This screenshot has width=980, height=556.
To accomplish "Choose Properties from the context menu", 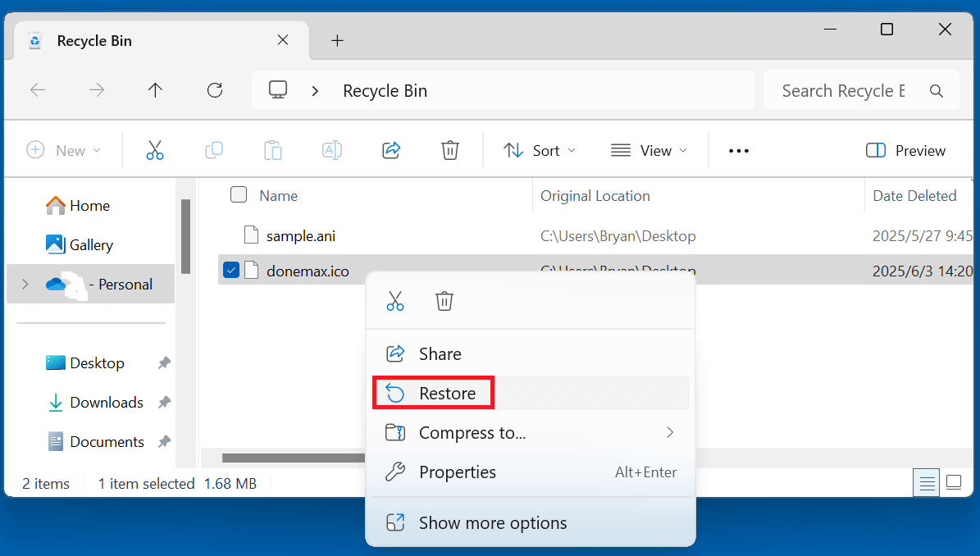I will 457,472.
